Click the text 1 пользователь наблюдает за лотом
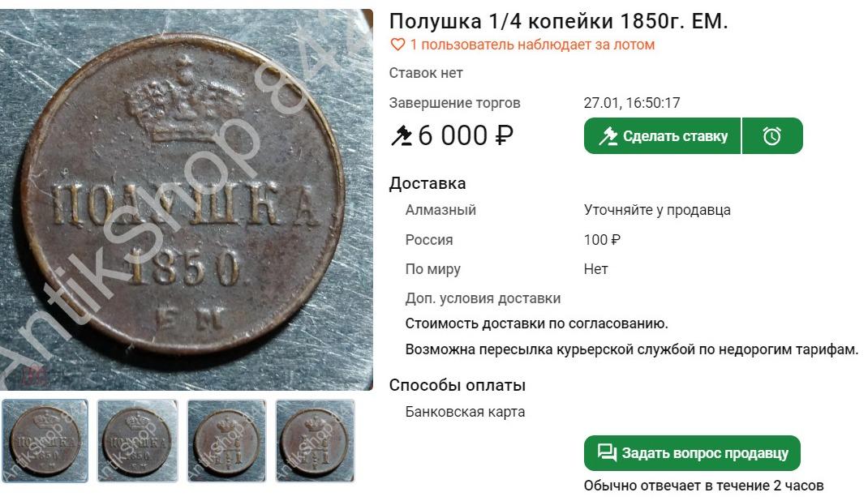This screenshot has height=501, width=868. pos(532,45)
